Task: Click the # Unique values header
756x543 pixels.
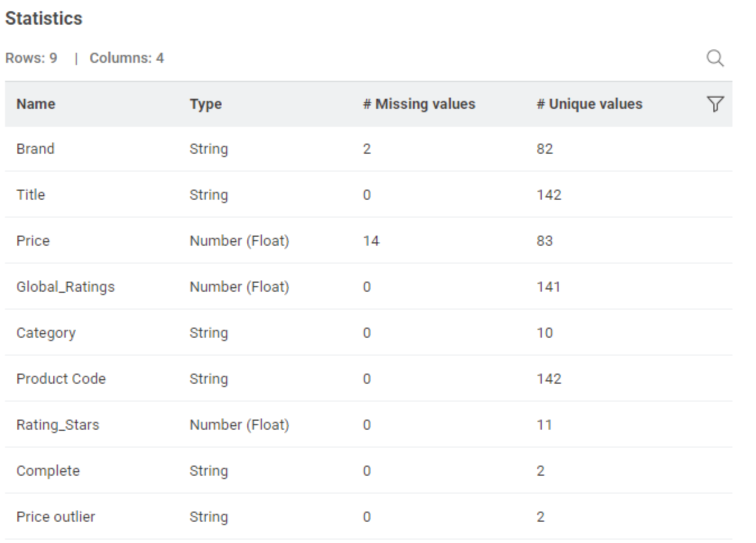Action: point(589,104)
